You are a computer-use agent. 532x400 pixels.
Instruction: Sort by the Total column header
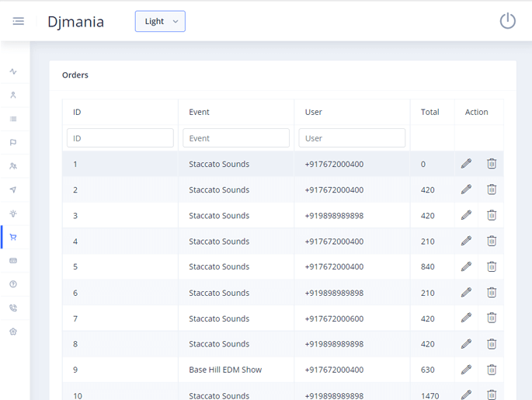(430, 112)
